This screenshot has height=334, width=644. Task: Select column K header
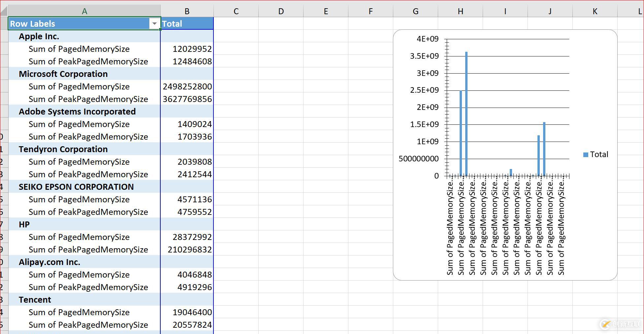pos(595,11)
